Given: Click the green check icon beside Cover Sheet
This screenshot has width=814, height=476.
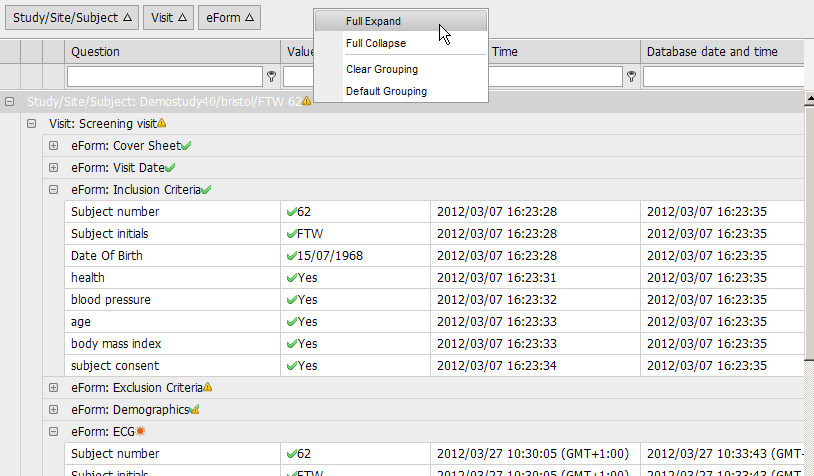Looking at the screenshot, I should point(187,145).
